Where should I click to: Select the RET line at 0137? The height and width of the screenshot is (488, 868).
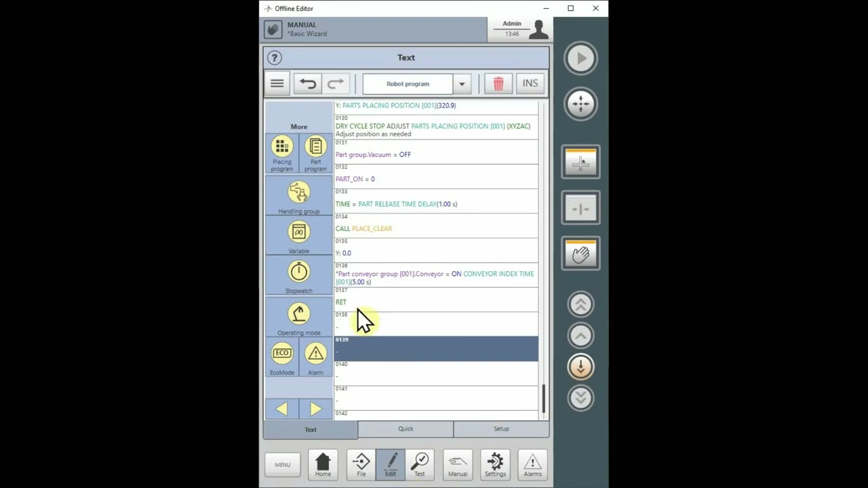tap(436, 299)
